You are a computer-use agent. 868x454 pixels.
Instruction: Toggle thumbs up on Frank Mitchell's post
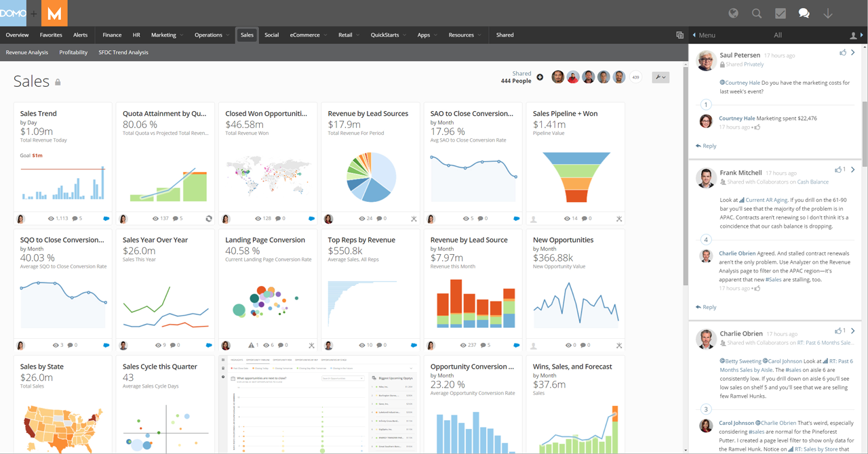point(838,169)
